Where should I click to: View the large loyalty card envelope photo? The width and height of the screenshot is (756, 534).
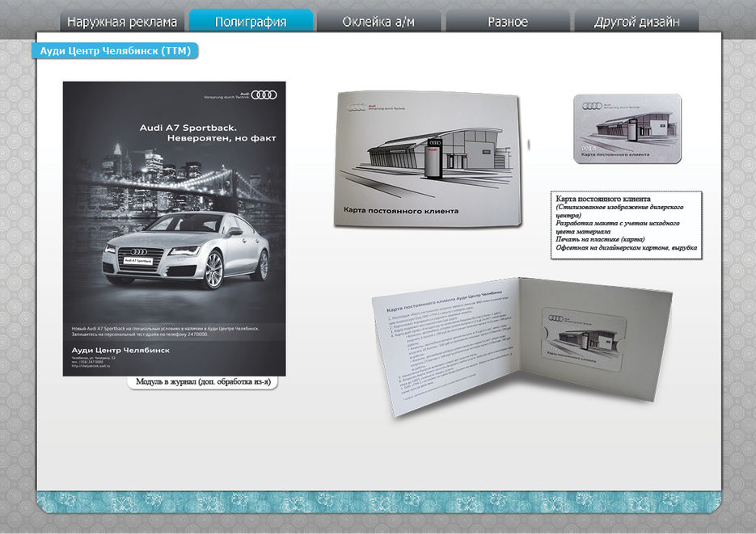coord(428,159)
